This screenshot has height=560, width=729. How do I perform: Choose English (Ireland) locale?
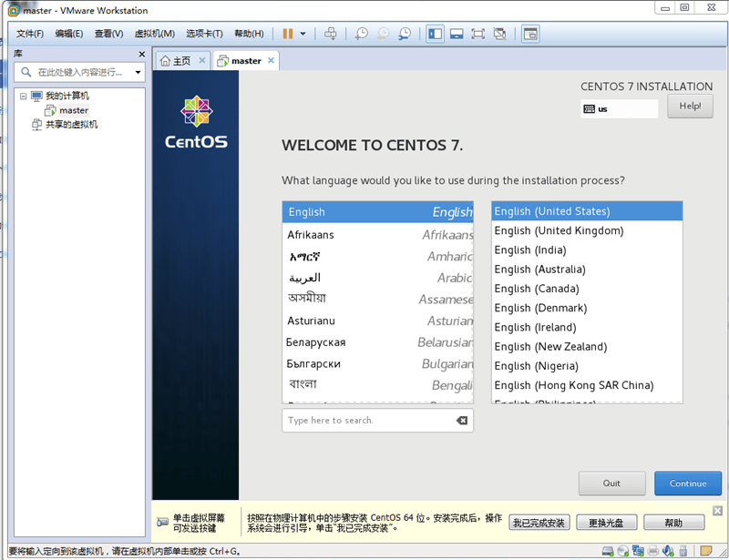point(587,327)
